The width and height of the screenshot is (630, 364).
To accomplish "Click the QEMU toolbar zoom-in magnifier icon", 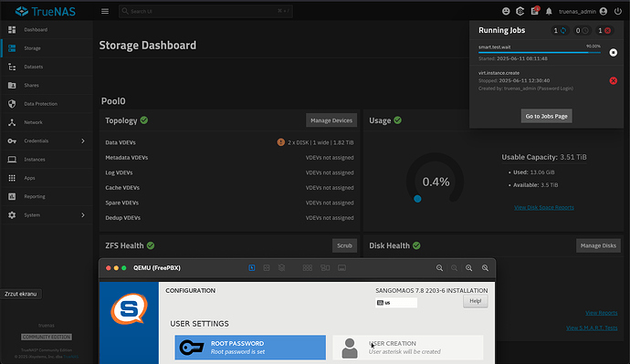I will (x=469, y=267).
